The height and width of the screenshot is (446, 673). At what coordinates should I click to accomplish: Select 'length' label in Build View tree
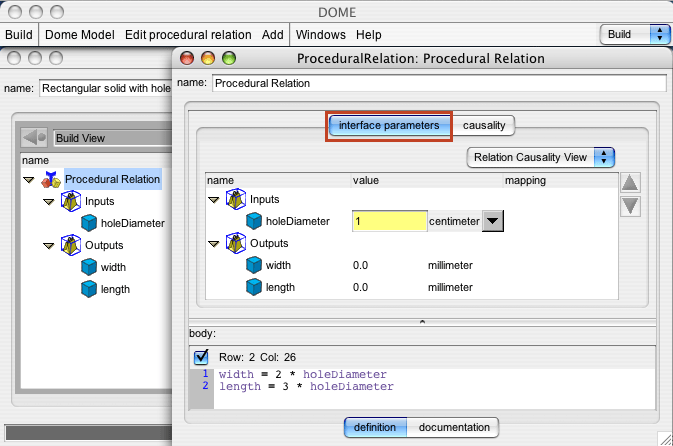(x=115, y=289)
